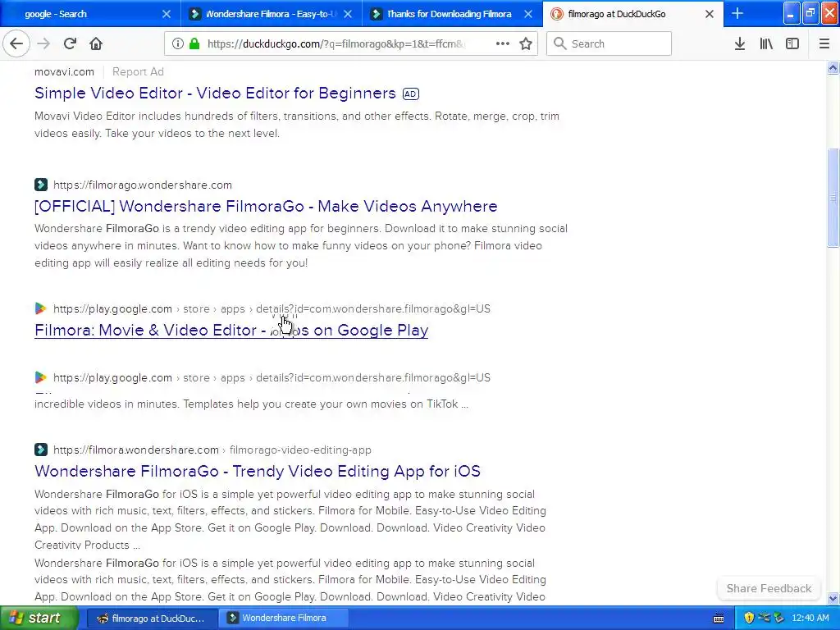
Task: Open a new tab with plus button
Action: click(x=737, y=13)
